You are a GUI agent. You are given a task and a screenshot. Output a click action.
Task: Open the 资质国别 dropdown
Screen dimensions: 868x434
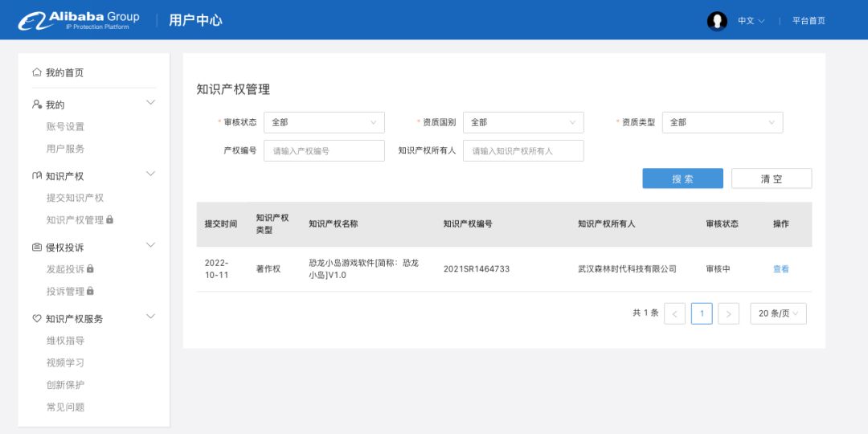pyautogui.click(x=523, y=122)
